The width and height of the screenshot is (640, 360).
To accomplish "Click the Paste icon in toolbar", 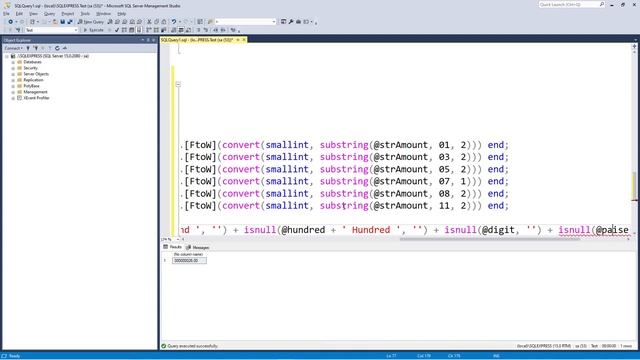I will tap(164, 22).
